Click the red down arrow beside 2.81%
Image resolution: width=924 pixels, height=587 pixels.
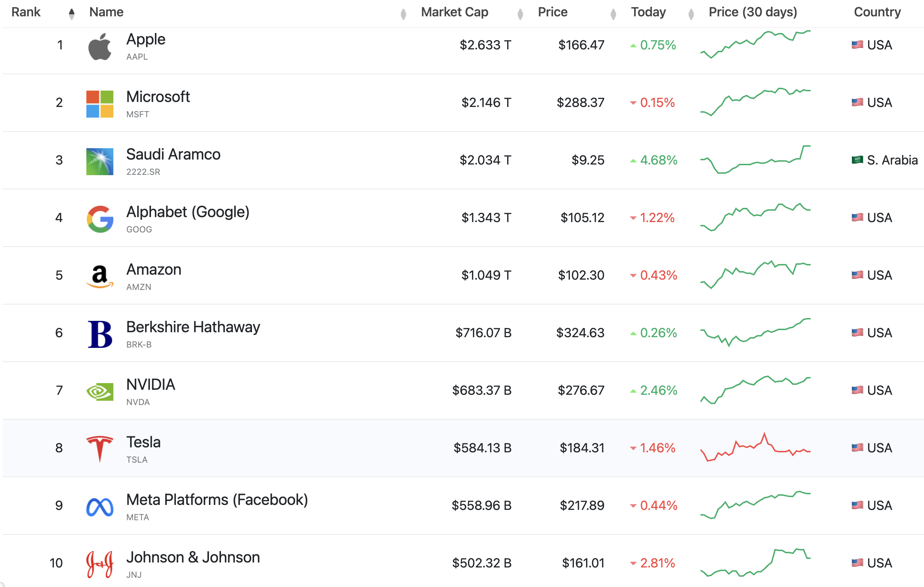(633, 564)
